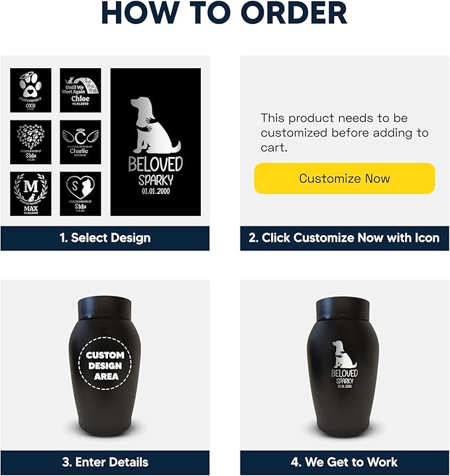Choose the Max laurel wreath monogram design
Image resolution: width=450 pixels, height=476 pixels.
pyautogui.click(x=30, y=194)
